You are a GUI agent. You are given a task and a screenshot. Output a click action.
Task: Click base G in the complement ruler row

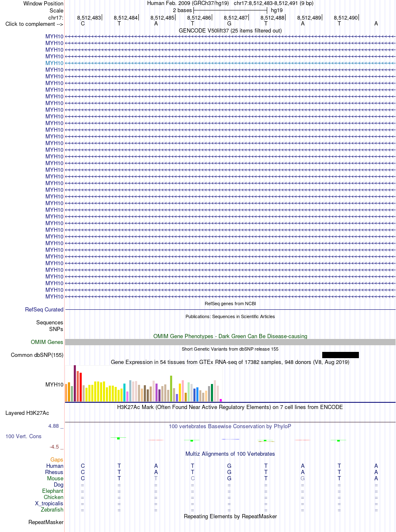click(x=229, y=24)
